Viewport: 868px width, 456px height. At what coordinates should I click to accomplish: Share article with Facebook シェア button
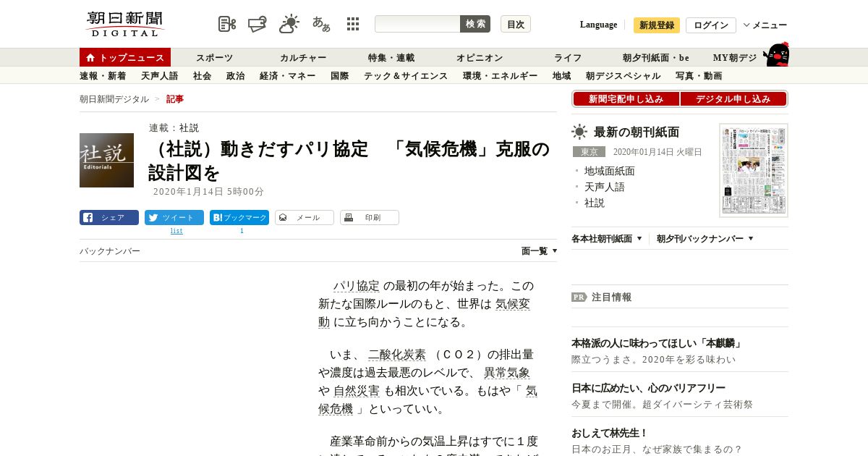(x=109, y=217)
